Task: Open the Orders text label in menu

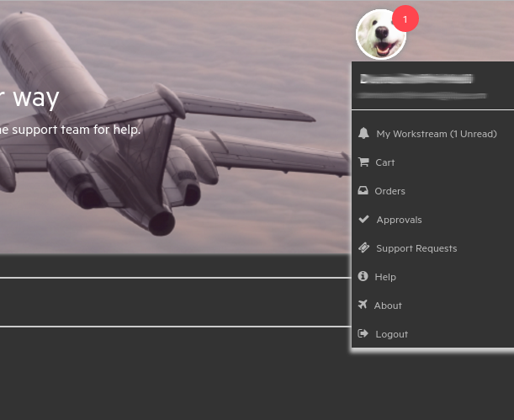Action: [x=389, y=191]
